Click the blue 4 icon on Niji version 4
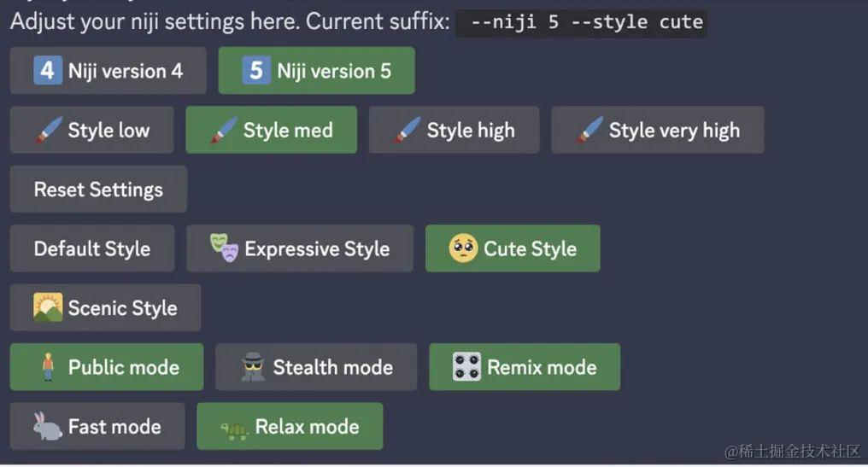868x467 pixels. tap(48, 71)
